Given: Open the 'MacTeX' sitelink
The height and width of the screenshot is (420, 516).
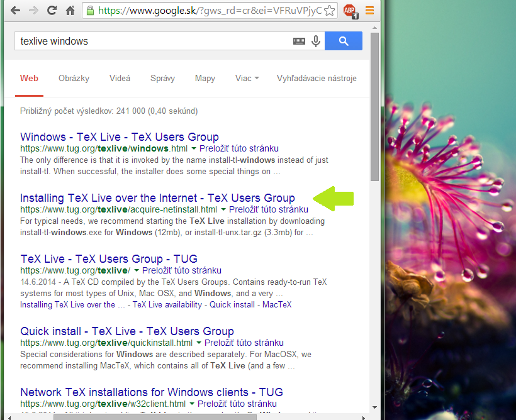Looking at the screenshot, I should pyautogui.click(x=277, y=304).
